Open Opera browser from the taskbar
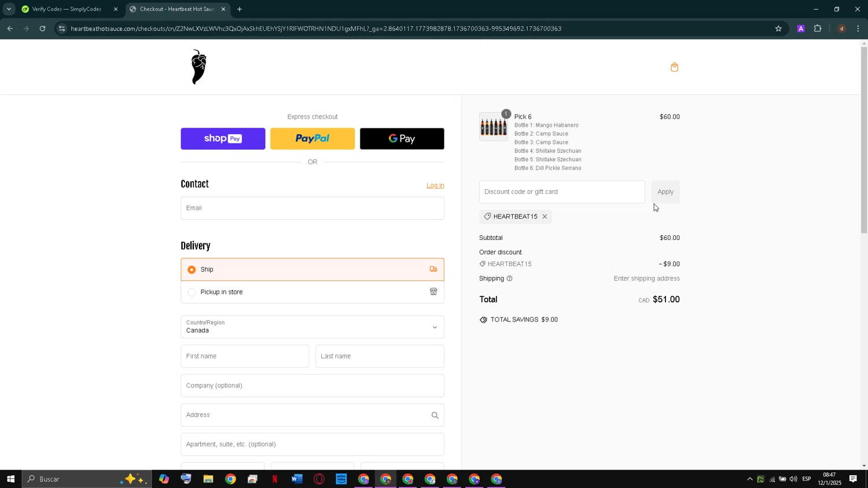 point(319,479)
